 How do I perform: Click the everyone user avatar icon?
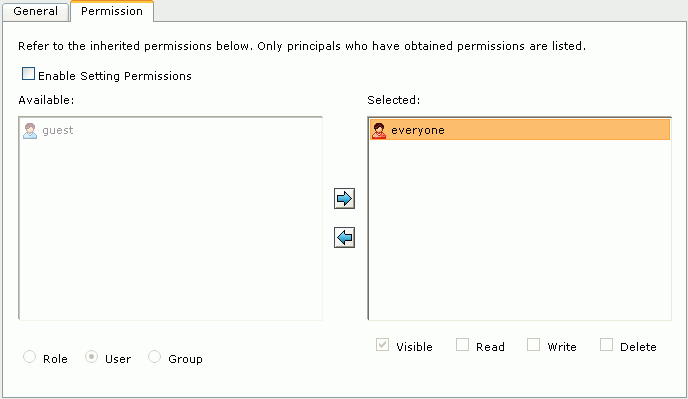pos(379,131)
